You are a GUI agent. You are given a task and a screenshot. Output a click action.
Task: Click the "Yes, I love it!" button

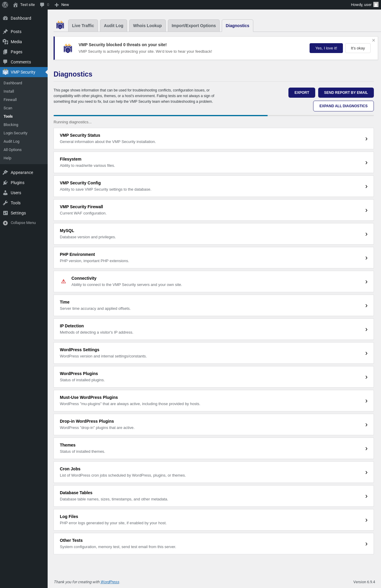tap(326, 48)
